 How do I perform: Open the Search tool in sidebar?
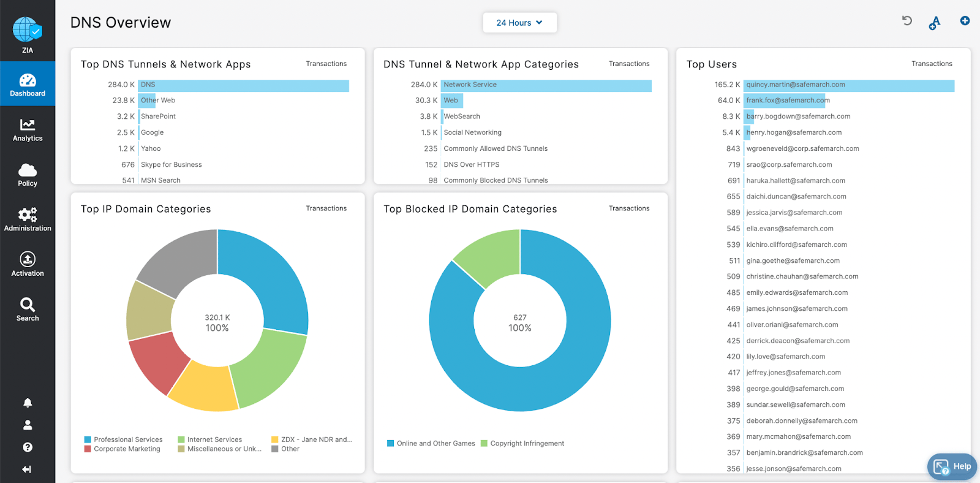(x=28, y=309)
